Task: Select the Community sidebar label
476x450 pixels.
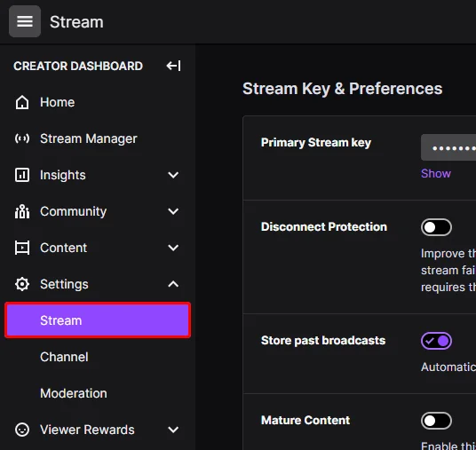Action: [74, 211]
